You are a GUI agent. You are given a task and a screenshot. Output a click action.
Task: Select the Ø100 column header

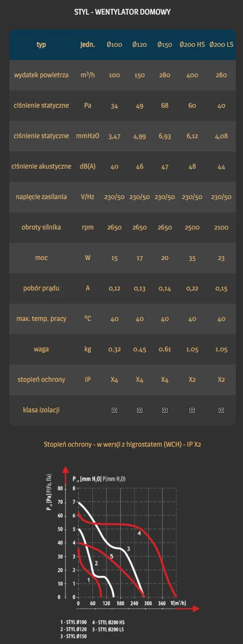pyautogui.click(x=114, y=45)
